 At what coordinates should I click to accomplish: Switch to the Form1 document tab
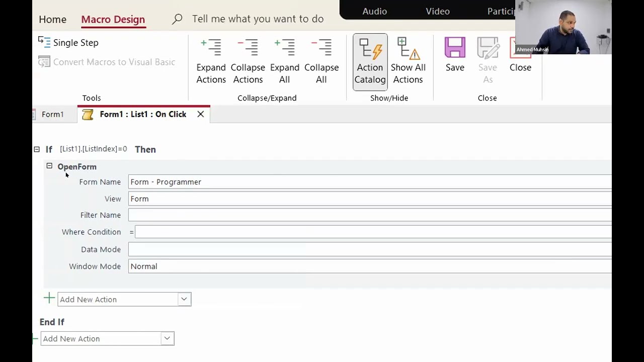[x=52, y=114]
